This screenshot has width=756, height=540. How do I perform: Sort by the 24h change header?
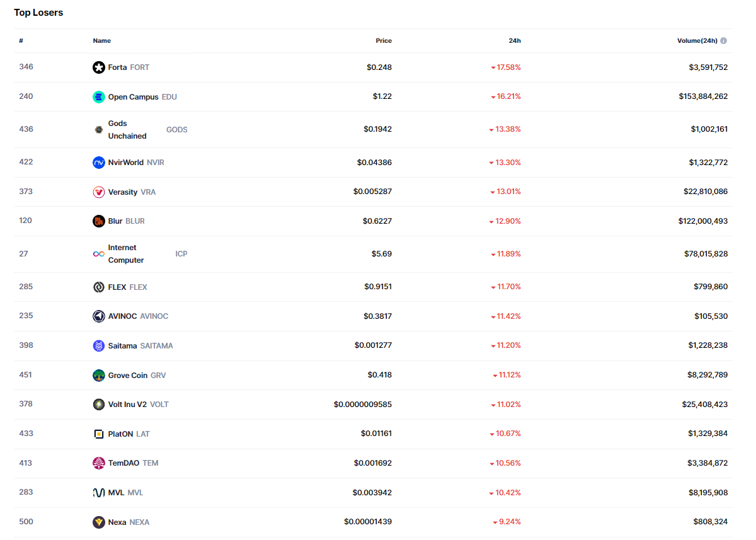515,41
